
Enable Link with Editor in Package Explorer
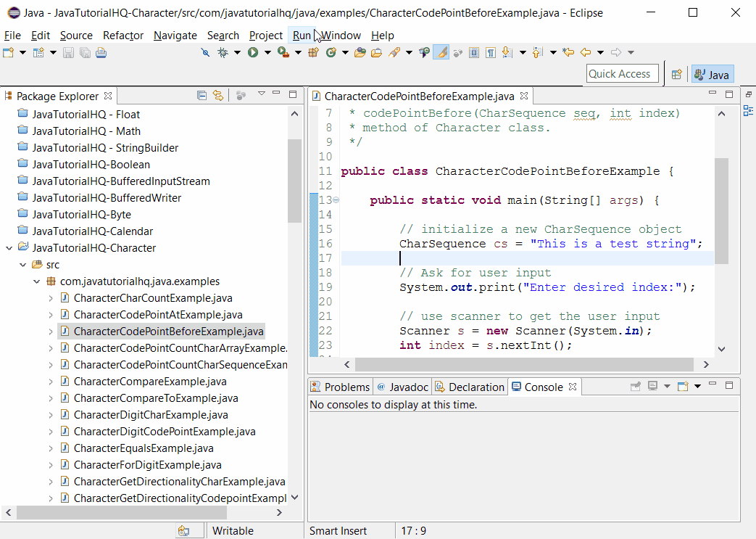coord(218,95)
